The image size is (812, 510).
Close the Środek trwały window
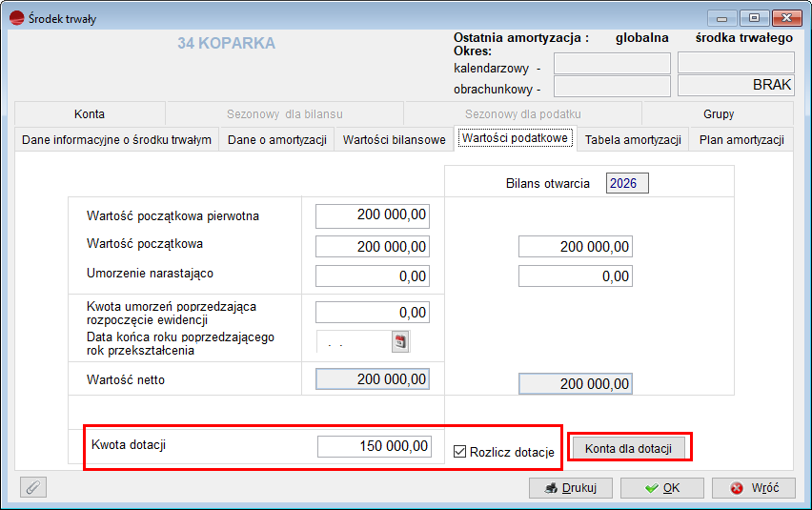tap(786, 18)
